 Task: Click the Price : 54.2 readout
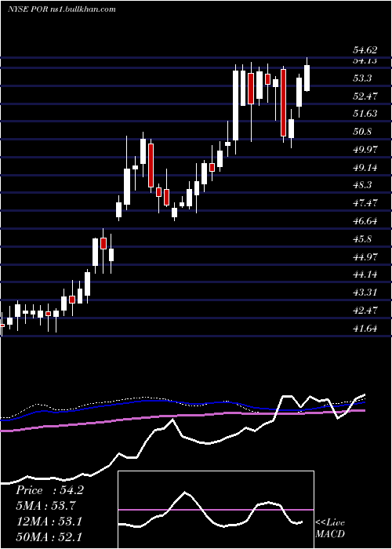click(49, 490)
